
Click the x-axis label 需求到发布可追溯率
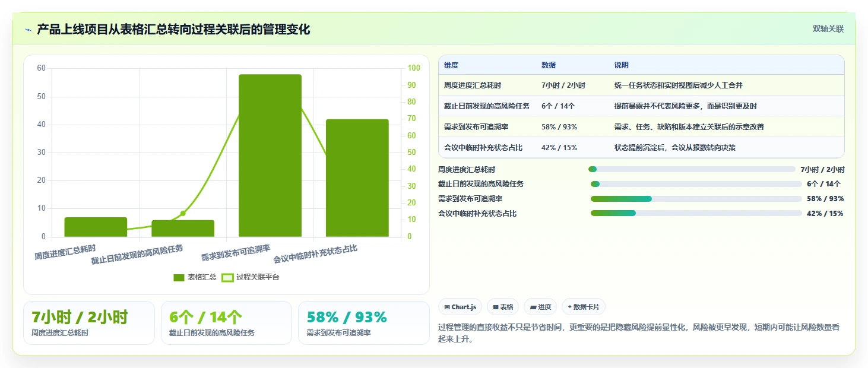coord(236,252)
